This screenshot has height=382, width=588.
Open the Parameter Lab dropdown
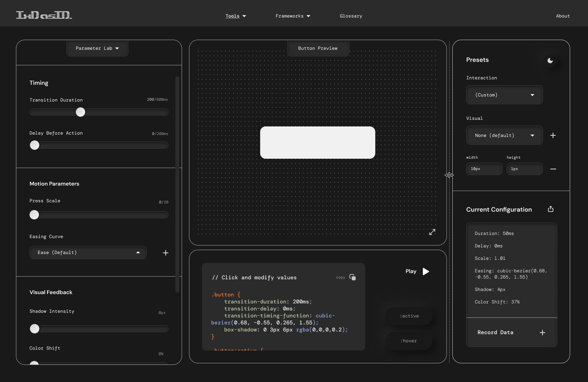click(x=97, y=48)
